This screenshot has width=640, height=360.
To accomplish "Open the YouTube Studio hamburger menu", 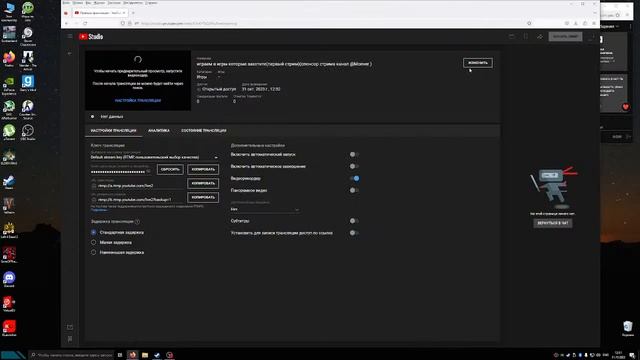I will tap(69, 36).
